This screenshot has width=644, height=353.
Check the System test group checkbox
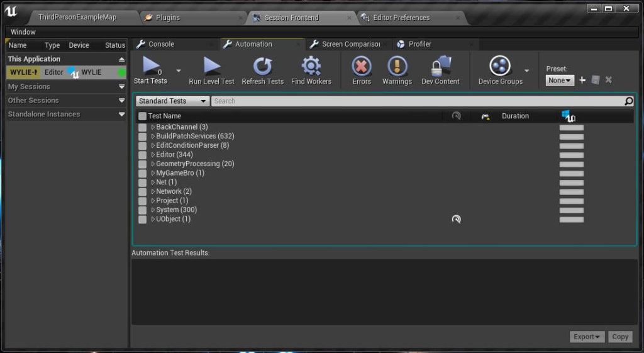pos(142,210)
